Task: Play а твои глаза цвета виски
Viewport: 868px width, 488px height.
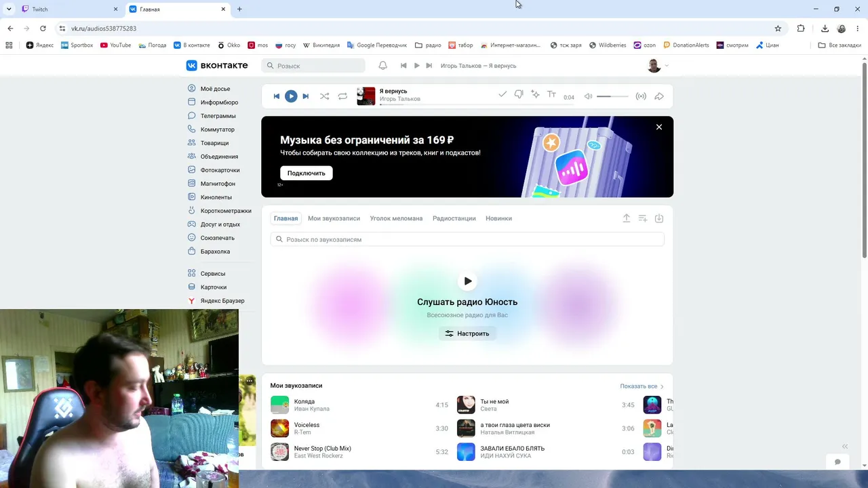Action: (466, 428)
